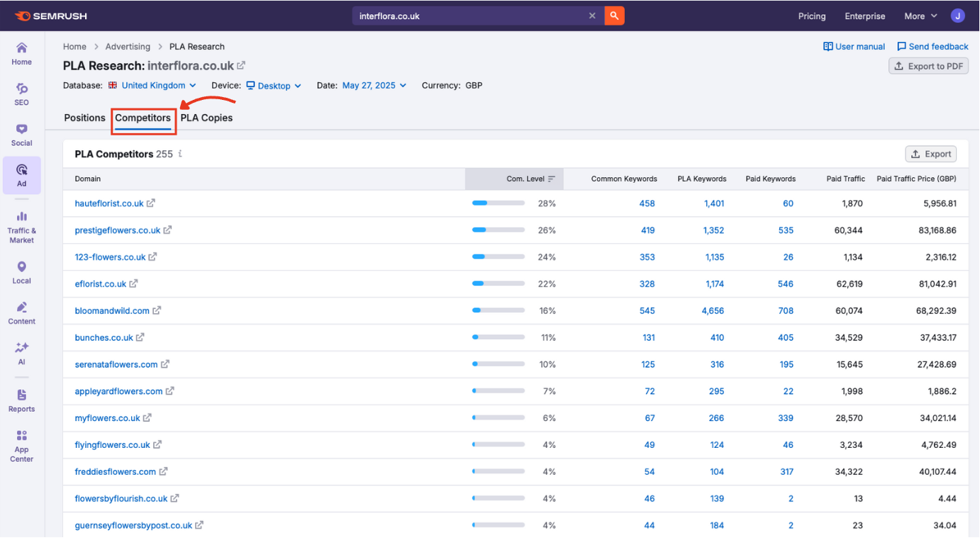Expand the More menu in header
980x540 pixels.
click(x=920, y=16)
